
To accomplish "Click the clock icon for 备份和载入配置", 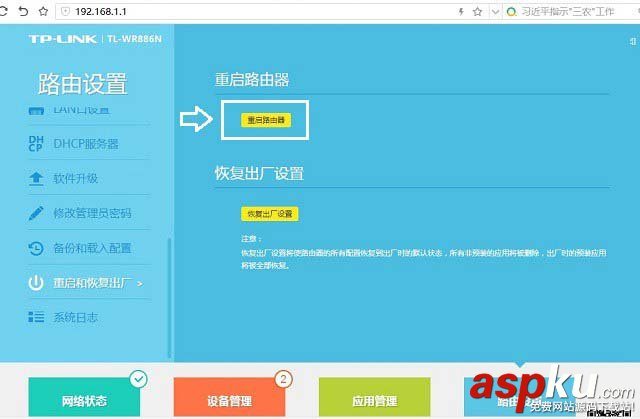I will tap(36, 248).
